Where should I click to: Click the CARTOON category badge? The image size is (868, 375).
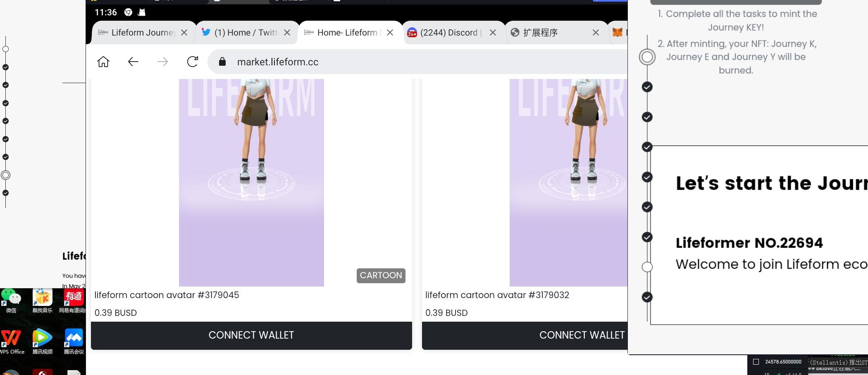pyautogui.click(x=381, y=275)
